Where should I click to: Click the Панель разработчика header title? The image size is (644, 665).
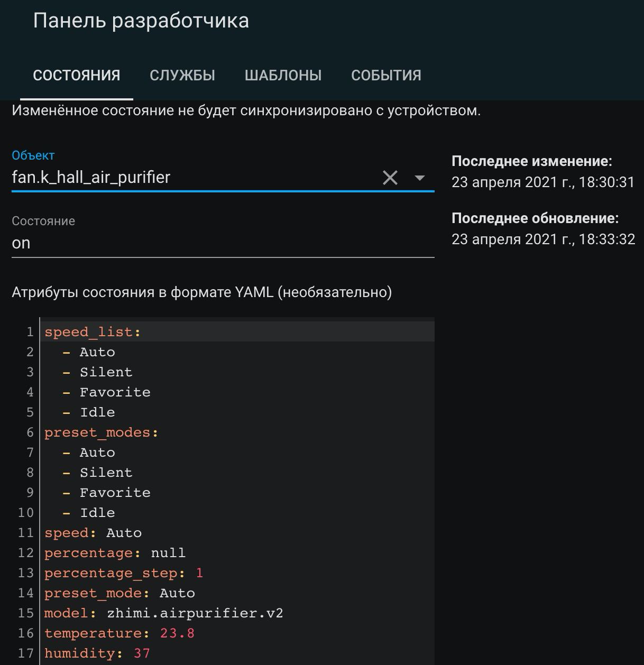coord(141,21)
